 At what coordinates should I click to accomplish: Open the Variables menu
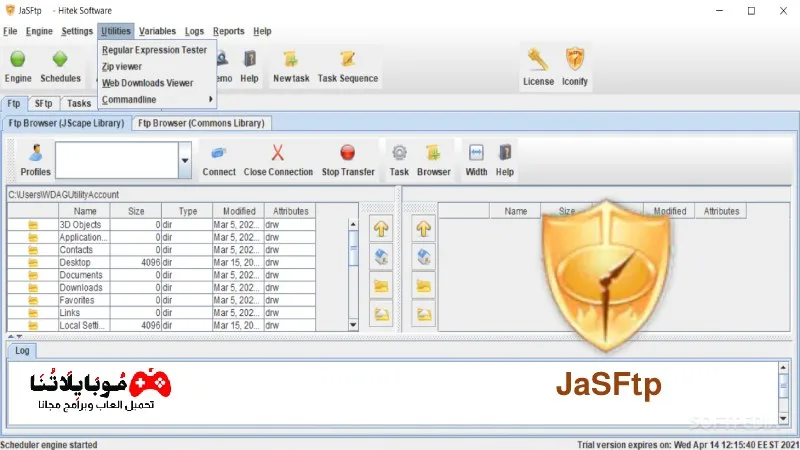(x=157, y=31)
